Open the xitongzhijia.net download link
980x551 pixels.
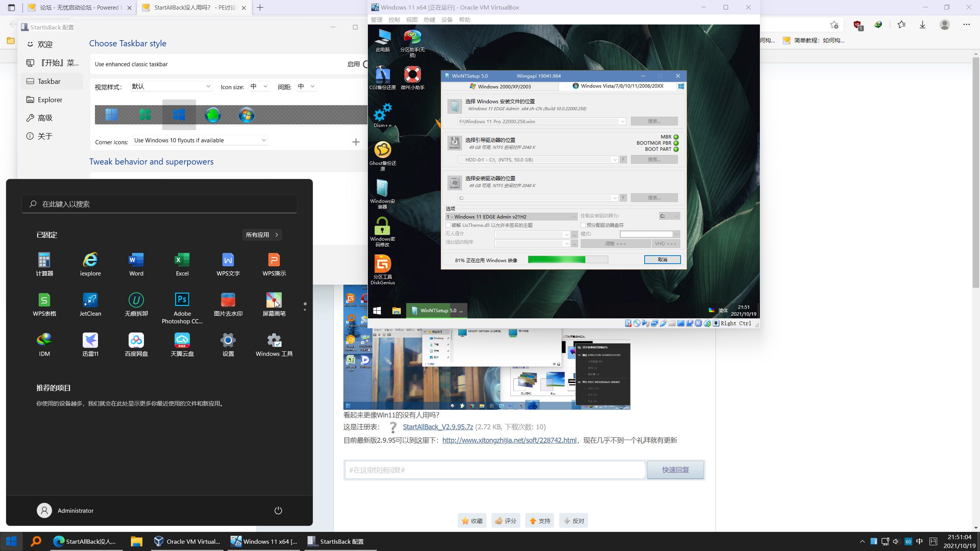(x=509, y=440)
